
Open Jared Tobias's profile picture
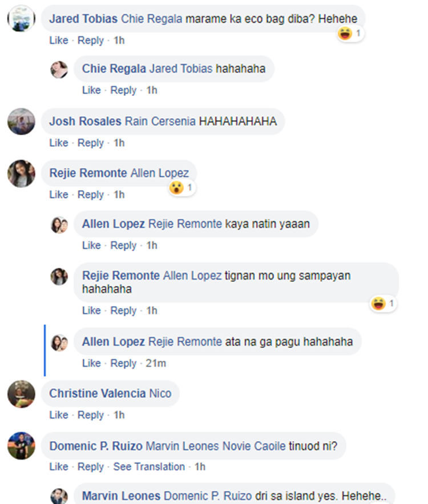[x=21, y=18]
